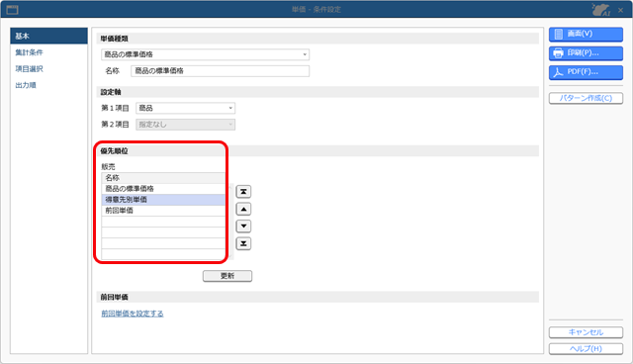Click the 画面(V) button
Image resolution: width=633 pixels, height=364 pixels.
pyautogui.click(x=586, y=35)
